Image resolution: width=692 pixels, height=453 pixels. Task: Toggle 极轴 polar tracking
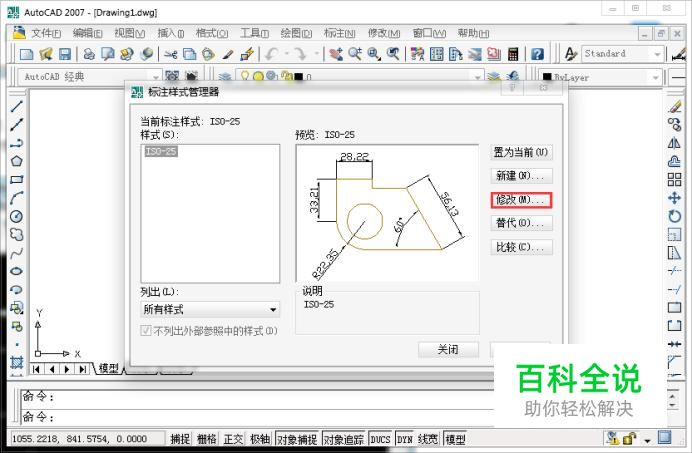click(260, 439)
